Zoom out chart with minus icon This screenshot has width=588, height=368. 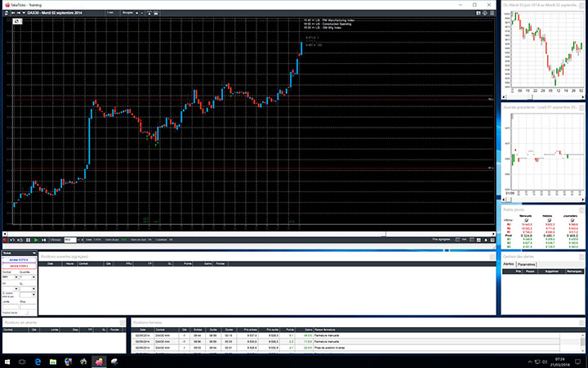click(142, 13)
